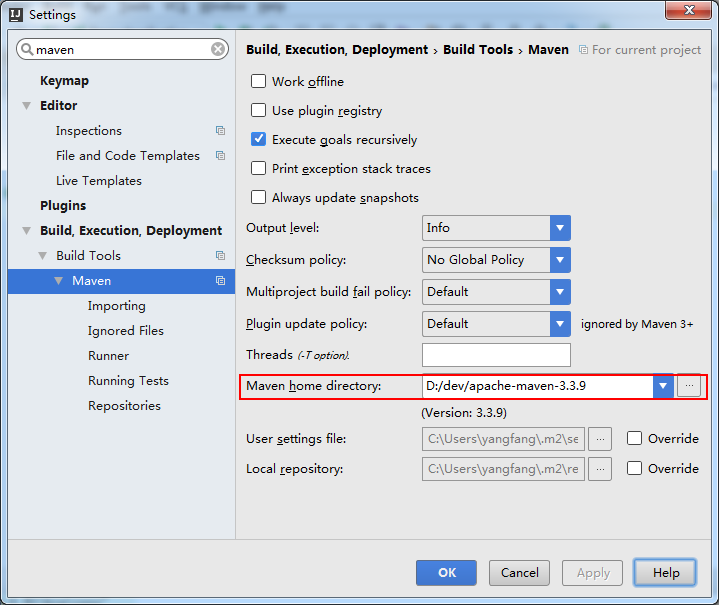Enable Work offline checkbox
The width and height of the screenshot is (719, 605).
pyautogui.click(x=258, y=81)
